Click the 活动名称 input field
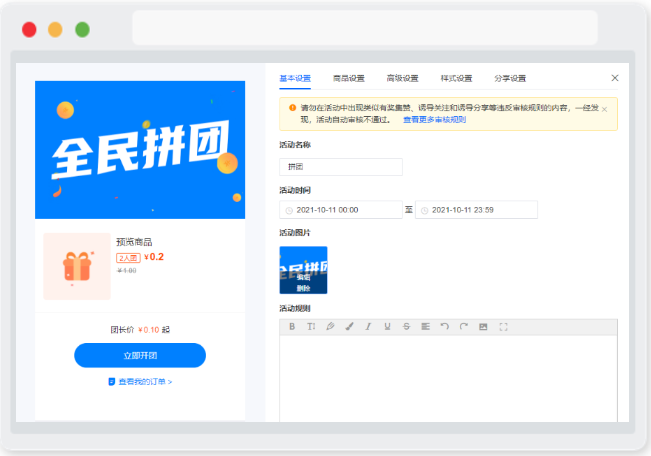651x456 pixels. [x=341, y=167]
